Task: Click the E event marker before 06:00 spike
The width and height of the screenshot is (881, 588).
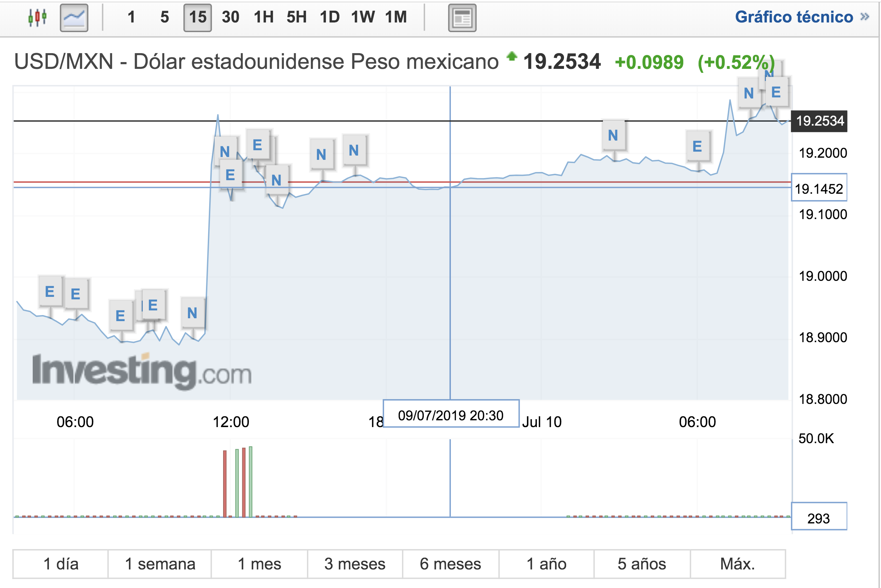Action: click(697, 146)
